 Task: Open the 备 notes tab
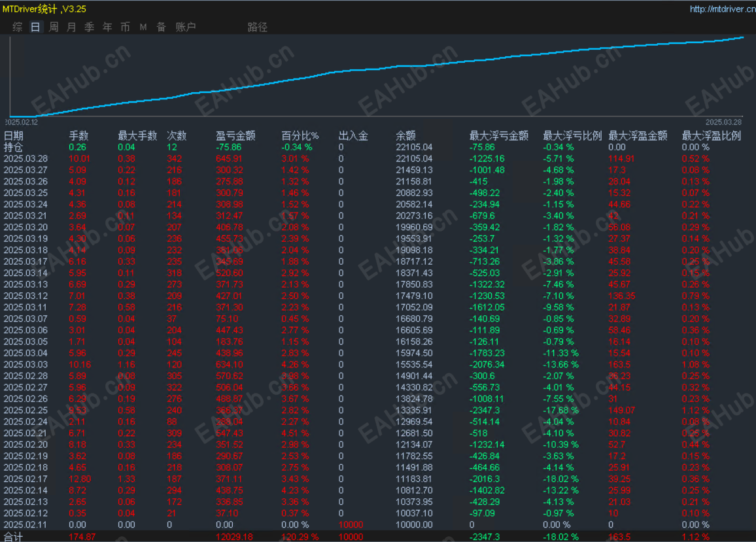(x=161, y=27)
